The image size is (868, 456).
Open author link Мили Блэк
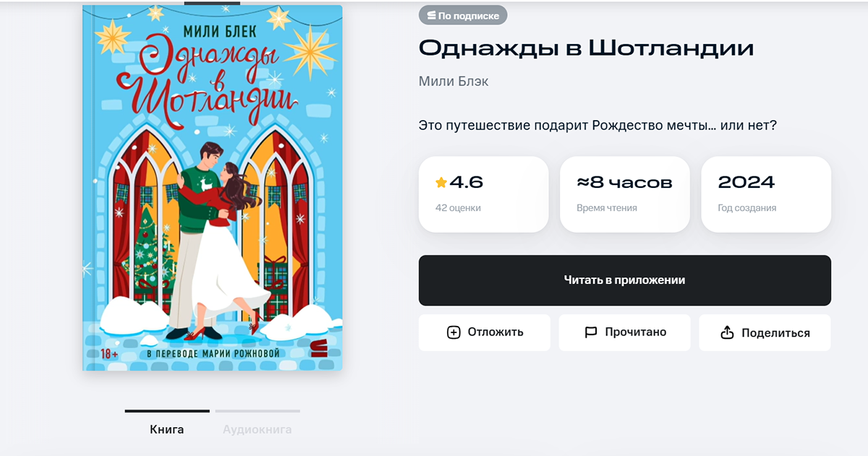coord(454,81)
